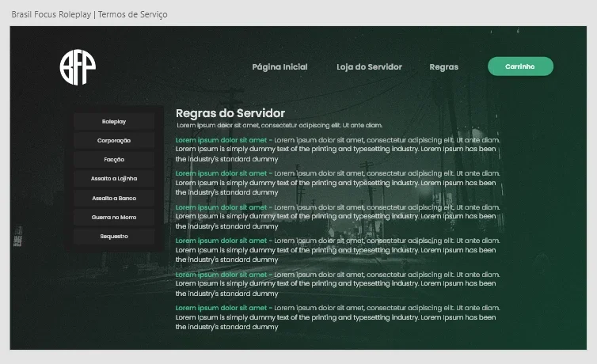
Task: Select the Sequestro sidebar item
Action: coord(114,236)
